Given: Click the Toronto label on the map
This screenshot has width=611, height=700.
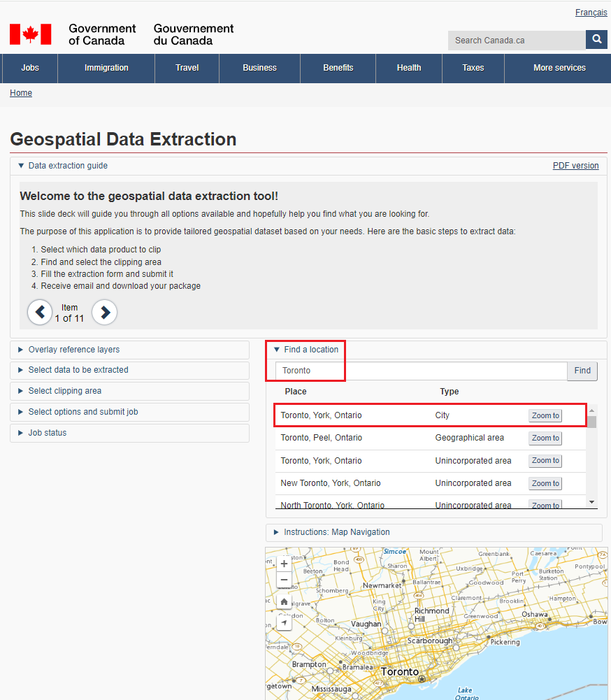Looking at the screenshot, I should [x=399, y=672].
